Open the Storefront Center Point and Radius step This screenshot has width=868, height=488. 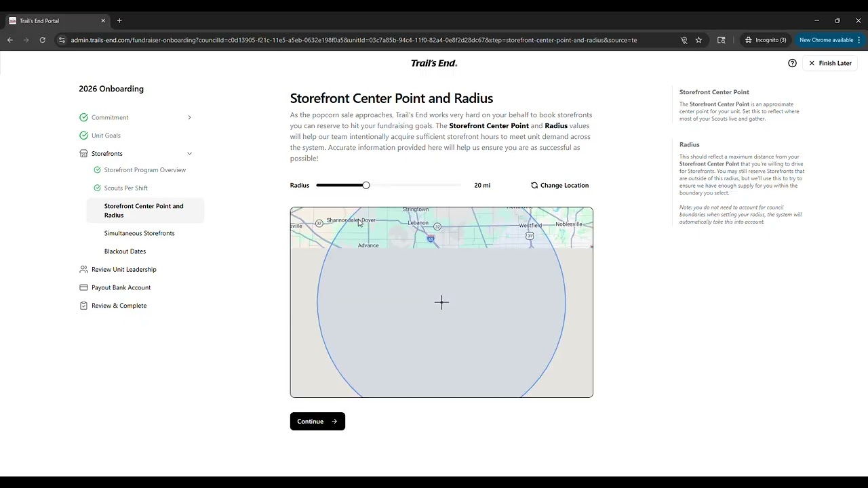click(x=145, y=211)
